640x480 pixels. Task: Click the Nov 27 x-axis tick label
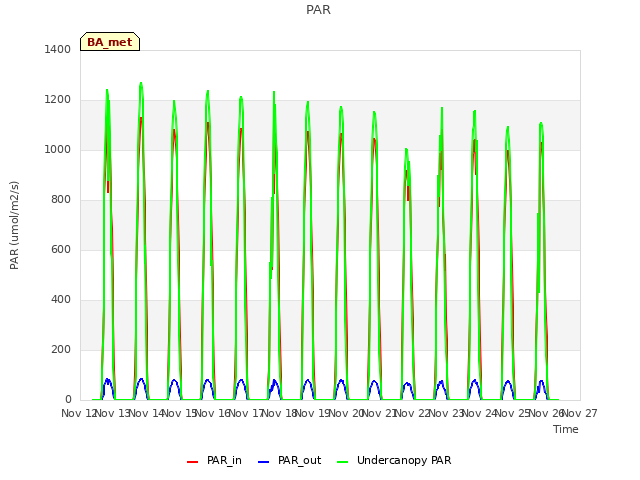point(580,413)
